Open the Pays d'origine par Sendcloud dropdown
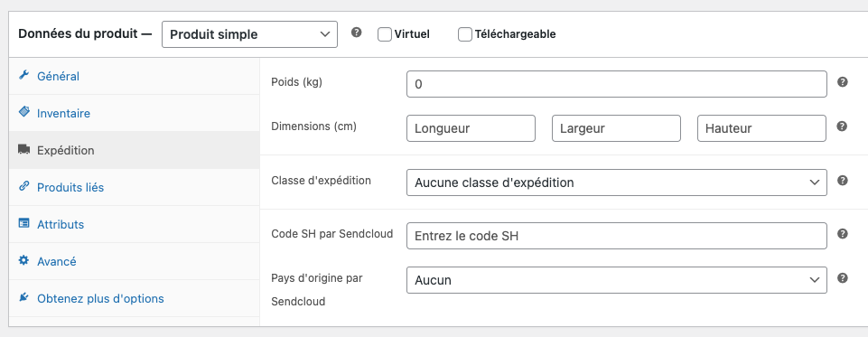The height and width of the screenshot is (337, 868). pos(617,280)
